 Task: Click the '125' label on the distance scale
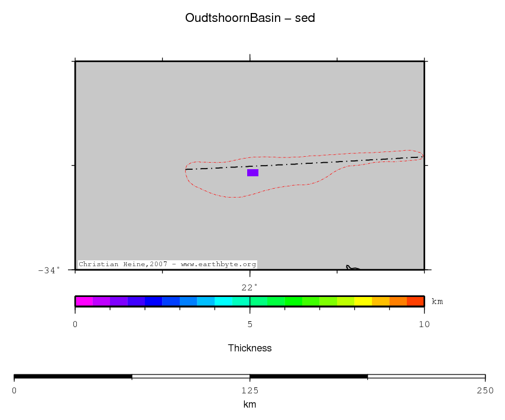click(250, 390)
